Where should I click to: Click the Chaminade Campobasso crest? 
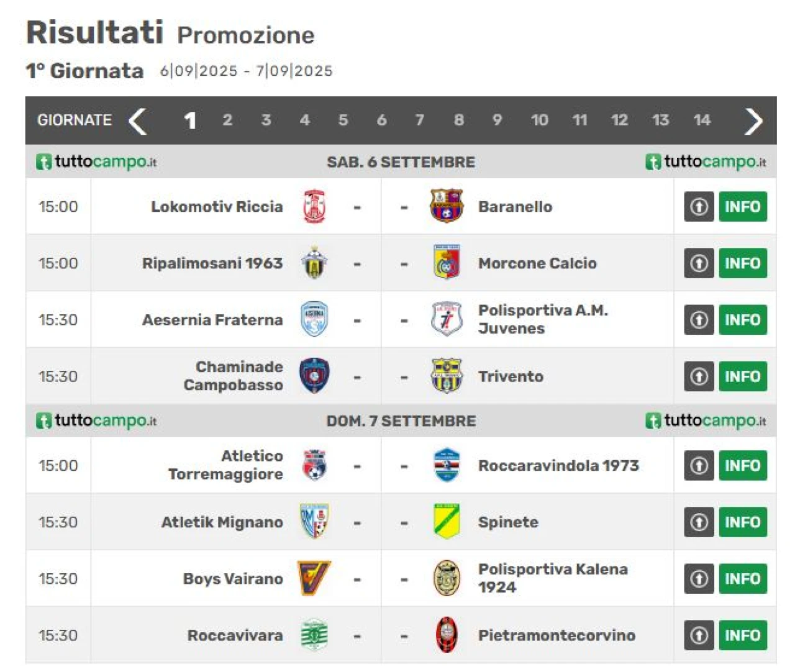click(314, 376)
